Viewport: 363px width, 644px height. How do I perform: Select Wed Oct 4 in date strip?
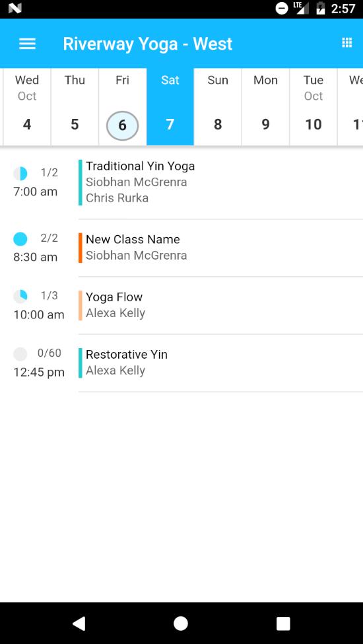point(27,107)
